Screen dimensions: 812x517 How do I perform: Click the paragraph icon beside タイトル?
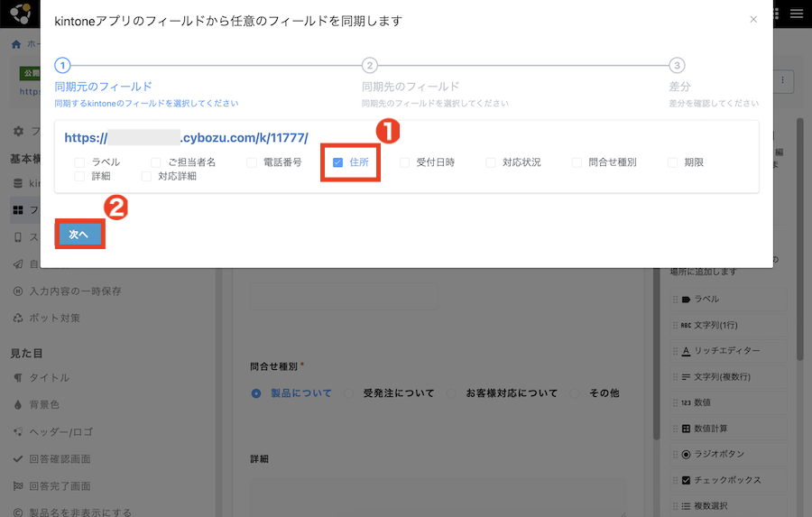point(18,378)
